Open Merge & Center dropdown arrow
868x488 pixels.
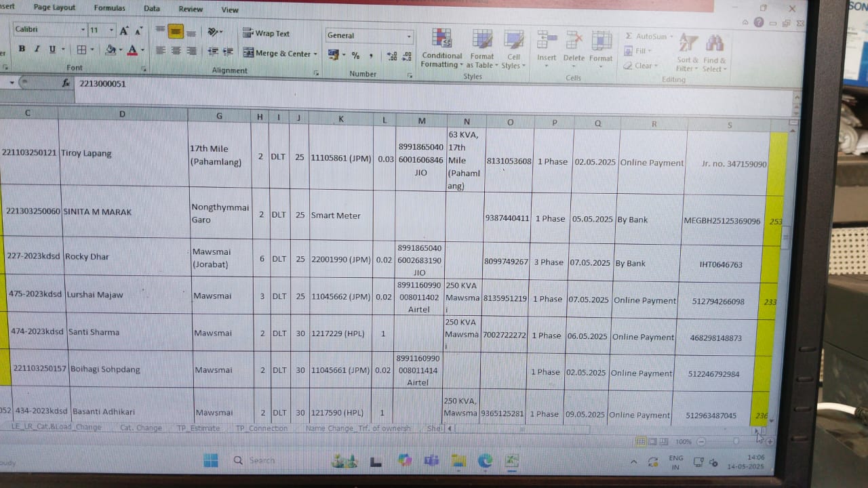pos(315,54)
